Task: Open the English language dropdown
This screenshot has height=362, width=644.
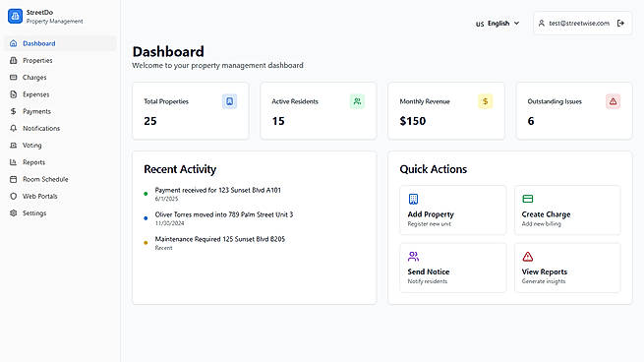Action: point(498,24)
